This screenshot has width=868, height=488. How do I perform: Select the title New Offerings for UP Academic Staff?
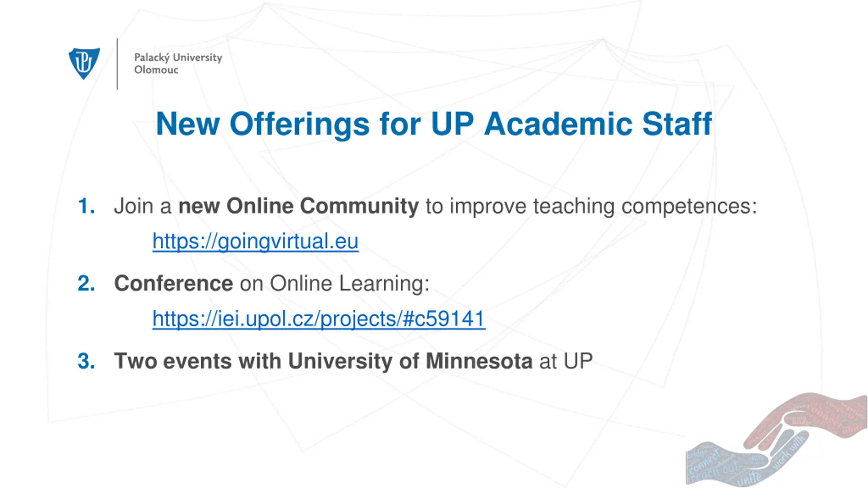point(434,124)
